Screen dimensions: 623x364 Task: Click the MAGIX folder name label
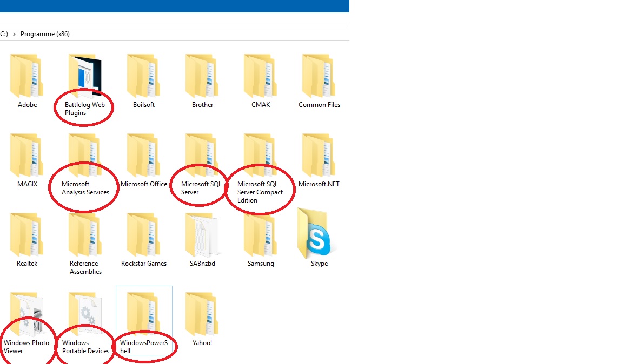(27, 184)
